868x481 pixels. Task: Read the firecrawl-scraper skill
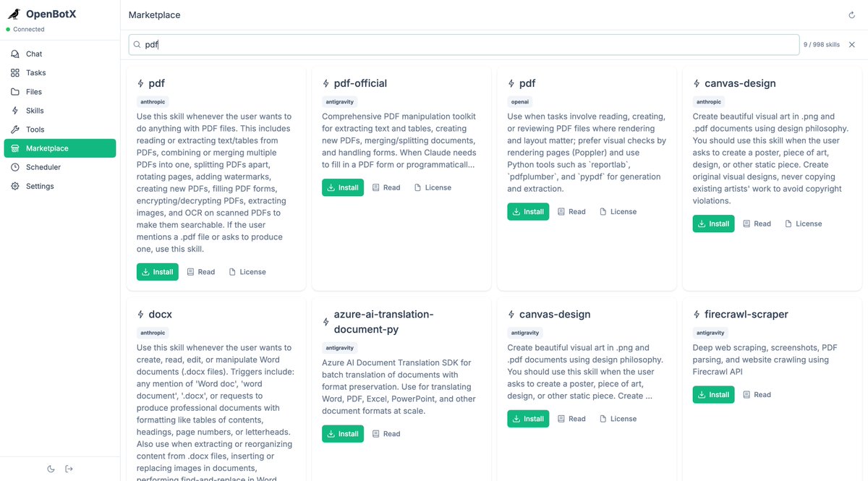[756, 395]
